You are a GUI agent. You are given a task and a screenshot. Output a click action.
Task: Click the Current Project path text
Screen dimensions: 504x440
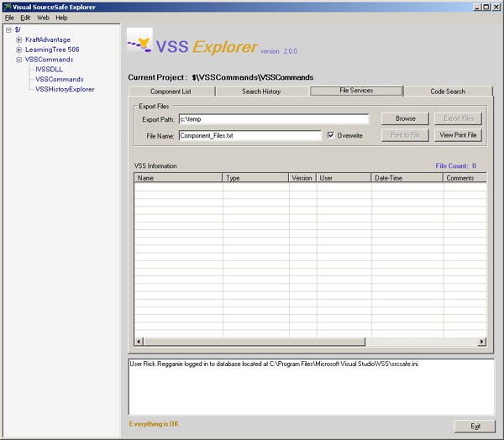pyautogui.click(x=253, y=77)
